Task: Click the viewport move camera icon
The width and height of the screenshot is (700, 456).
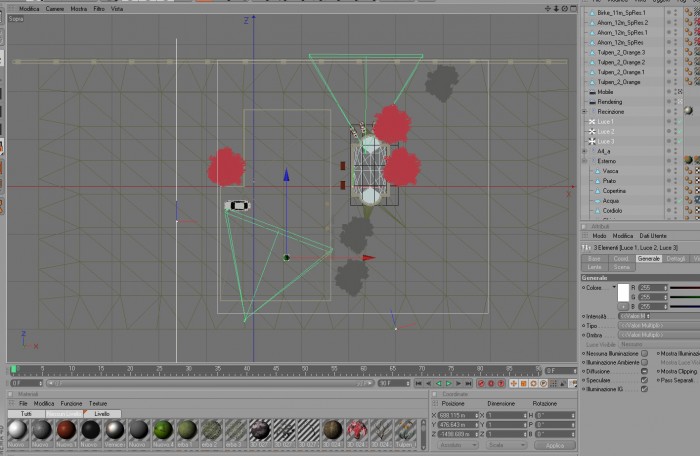Action: (x=548, y=8)
